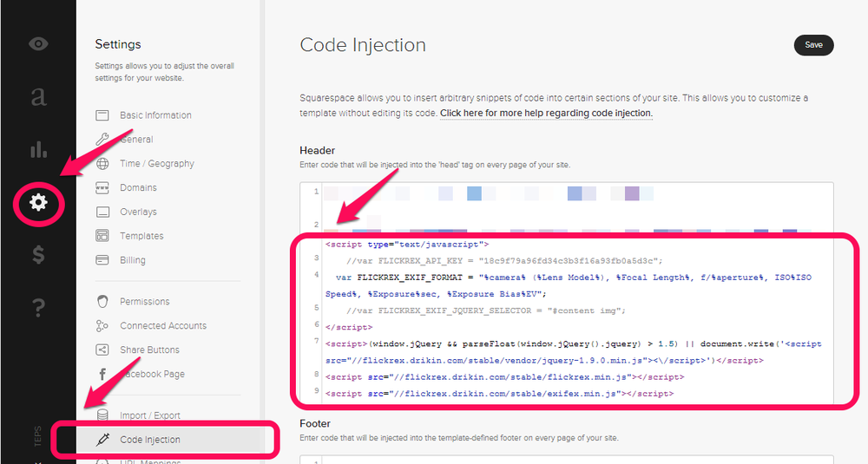868x464 pixels.
Task: Open Permissions settings
Action: click(x=145, y=302)
